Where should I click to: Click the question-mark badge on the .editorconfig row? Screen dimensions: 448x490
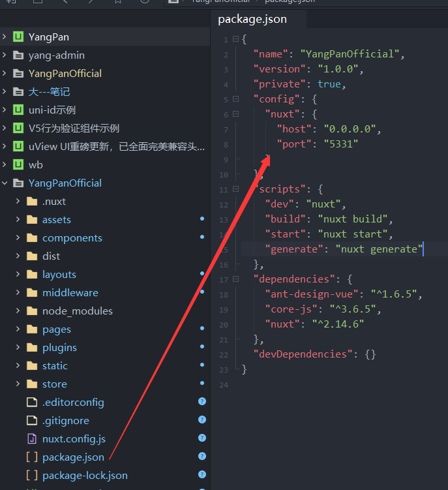coord(202,401)
